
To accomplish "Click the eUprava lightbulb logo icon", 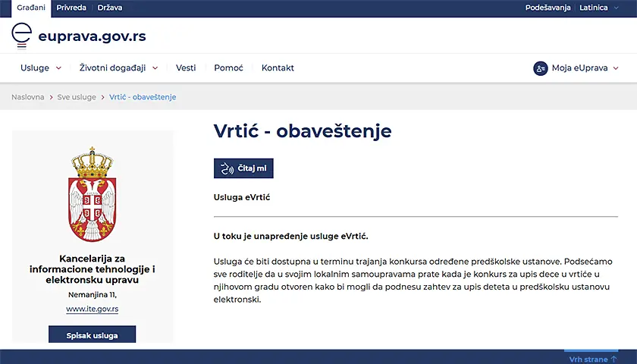I will 21,36.
